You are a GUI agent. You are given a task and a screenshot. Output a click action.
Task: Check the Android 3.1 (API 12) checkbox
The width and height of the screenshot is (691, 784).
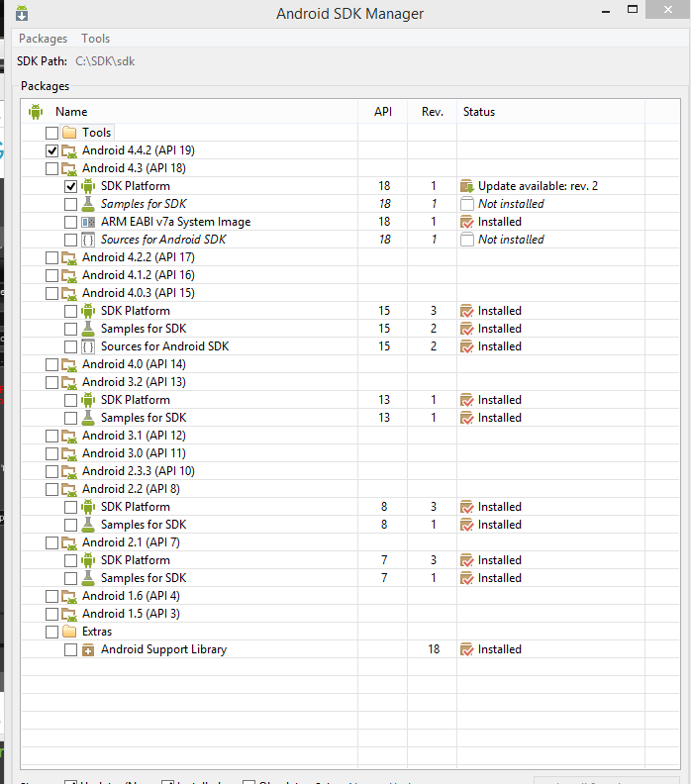tap(52, 436)
